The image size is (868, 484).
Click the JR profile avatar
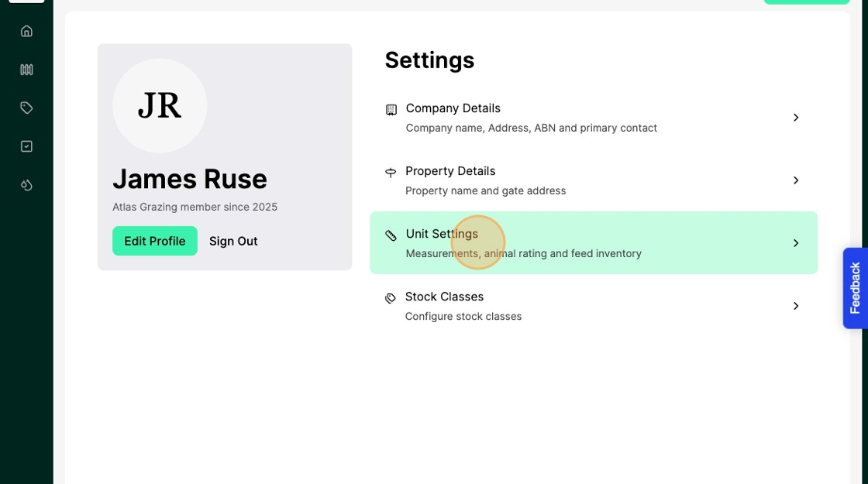point(160,106)
